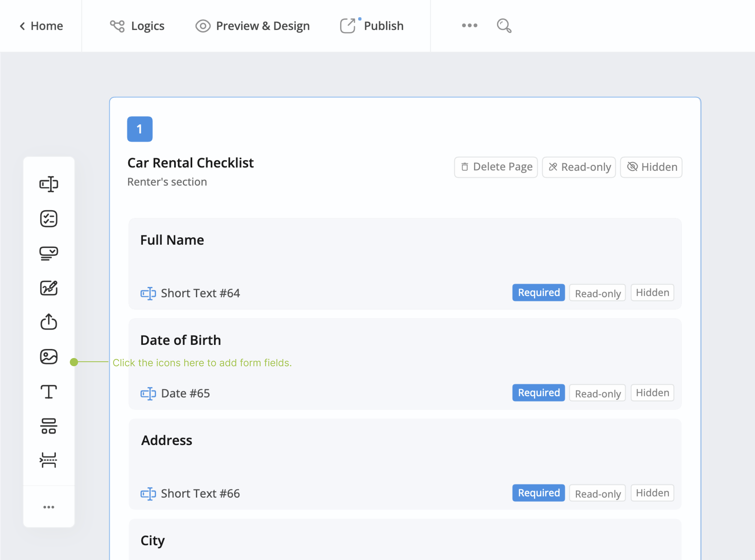
Task: Go back to Home
Action: click(41, 26)
